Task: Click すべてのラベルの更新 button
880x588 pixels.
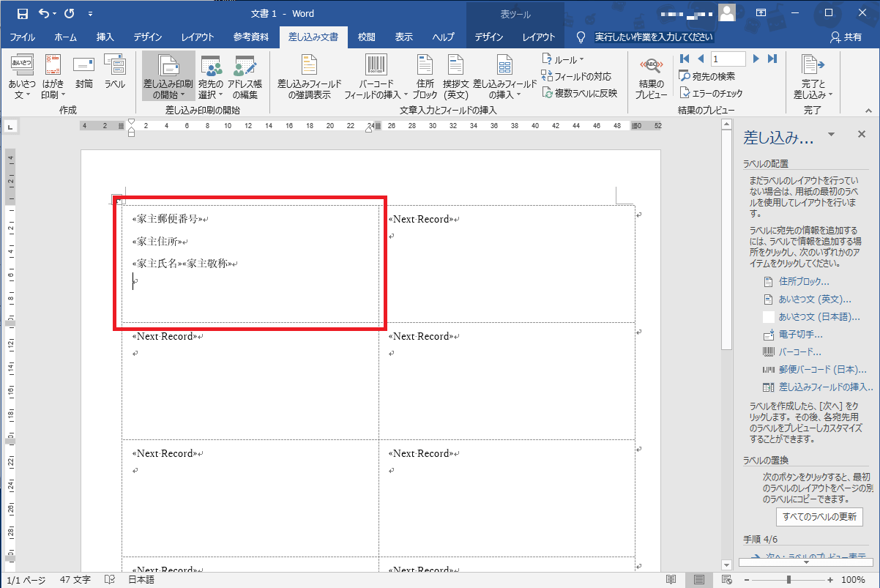Action: 819,516
